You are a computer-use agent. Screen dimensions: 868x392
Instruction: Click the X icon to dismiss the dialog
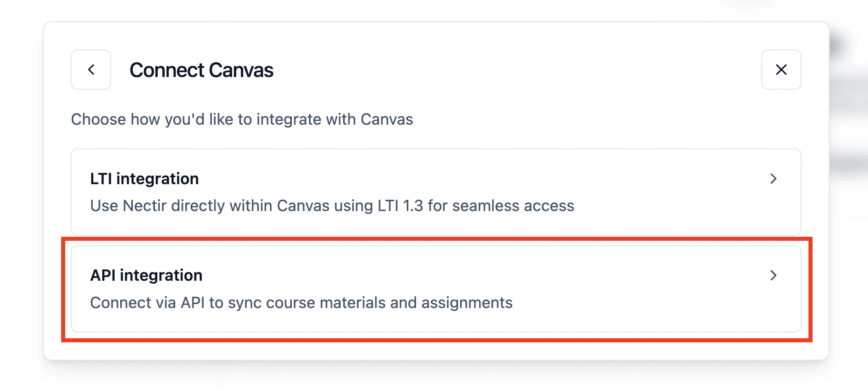(x=781, y=70)
